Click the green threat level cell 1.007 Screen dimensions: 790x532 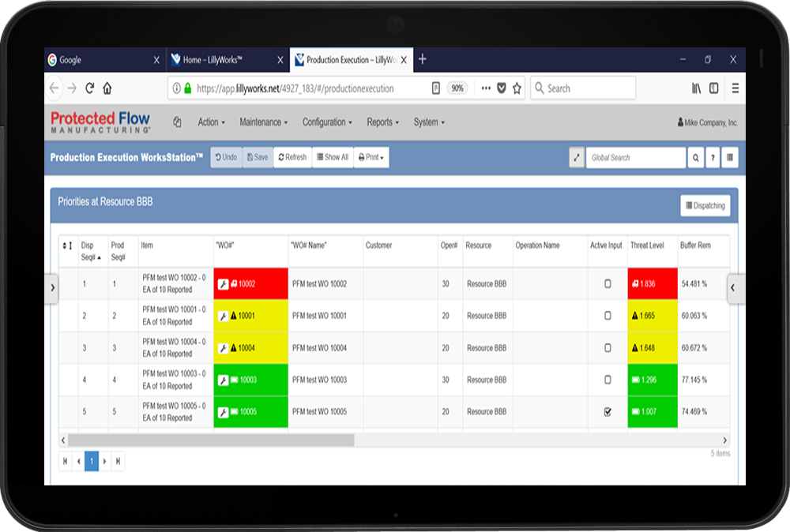click(653, 412)
